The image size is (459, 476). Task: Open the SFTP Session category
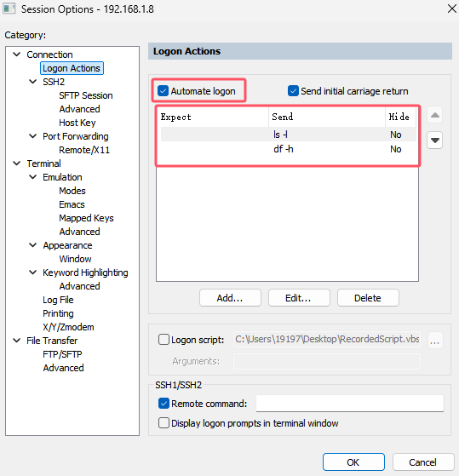[86, 95]
